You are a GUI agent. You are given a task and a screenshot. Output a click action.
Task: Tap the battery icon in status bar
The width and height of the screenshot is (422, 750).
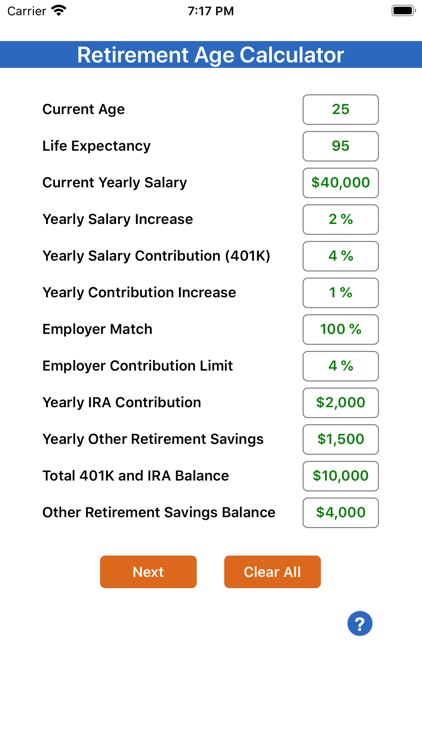(403, 11)
